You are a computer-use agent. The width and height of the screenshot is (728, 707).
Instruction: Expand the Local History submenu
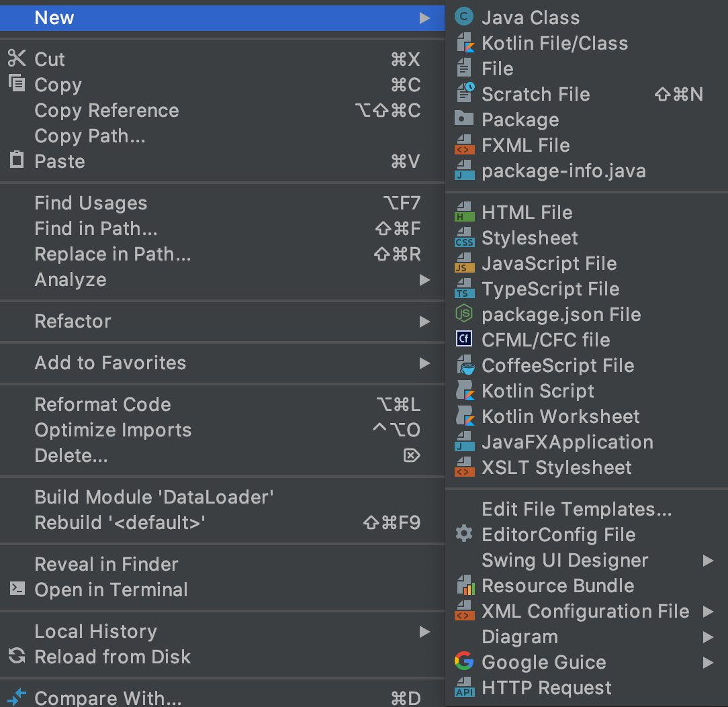424,631
